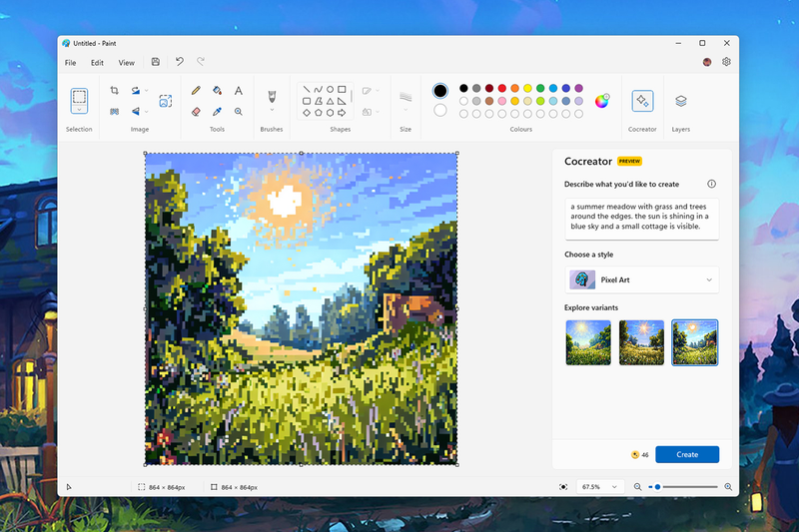Toggle the Cocreator panel button
Viewport: 799px width, 532px height.
(642, 100)
